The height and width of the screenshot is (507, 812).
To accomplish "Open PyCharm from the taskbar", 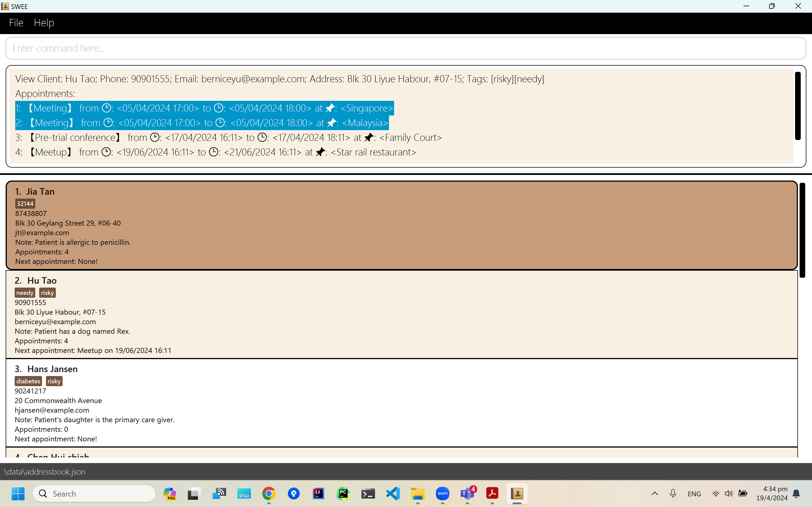I will tap(343, 493).
